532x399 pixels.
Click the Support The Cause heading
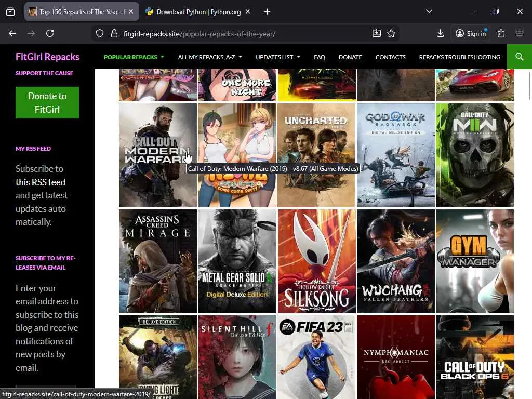pyautogui.click(x=45, y=73)
